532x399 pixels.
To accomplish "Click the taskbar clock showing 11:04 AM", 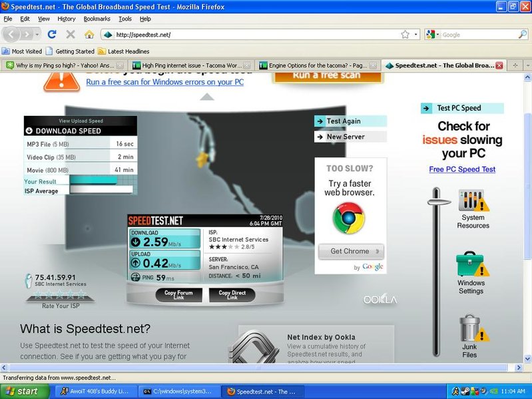I will point(513,392).
